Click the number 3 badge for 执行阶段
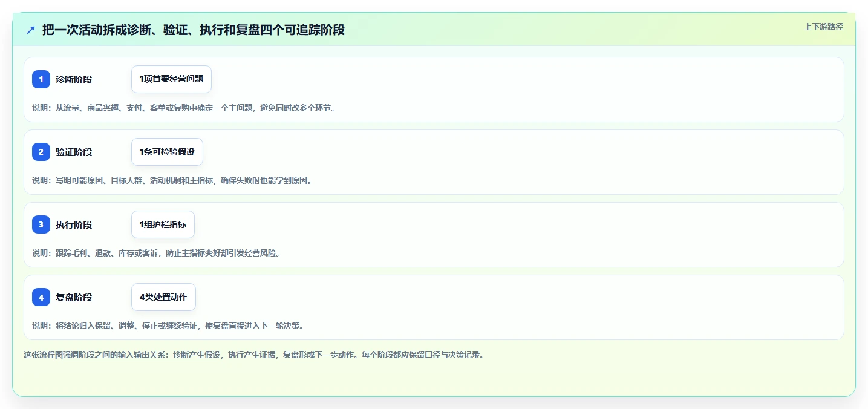 coord(41,224)
